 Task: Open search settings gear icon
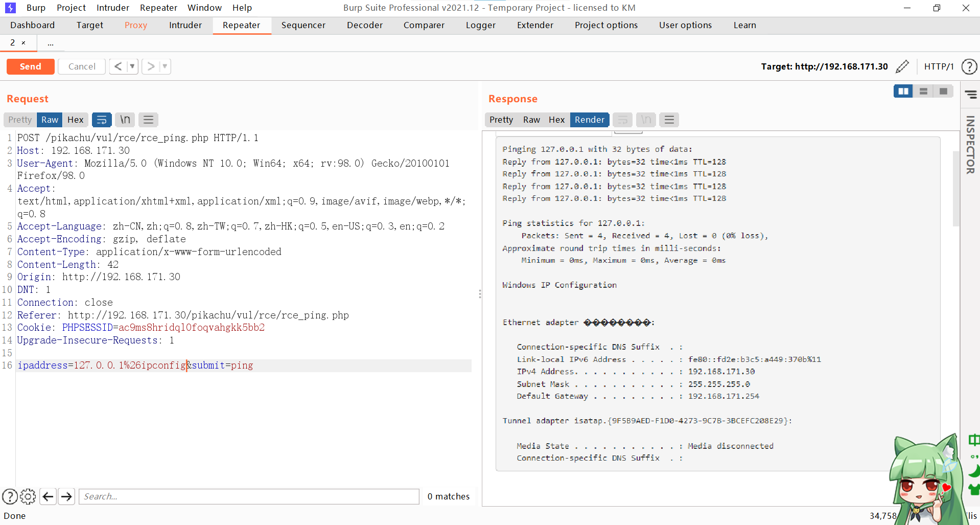(28, 496)
